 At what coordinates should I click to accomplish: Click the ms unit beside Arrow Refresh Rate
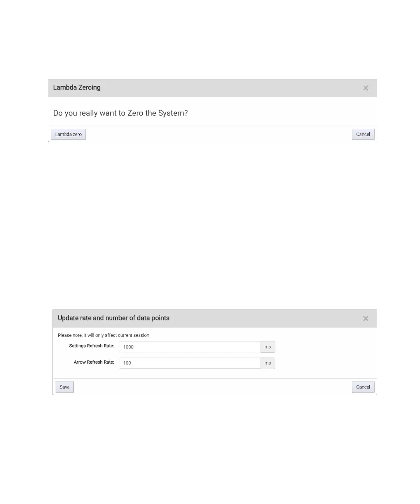[x=268, y=363]
